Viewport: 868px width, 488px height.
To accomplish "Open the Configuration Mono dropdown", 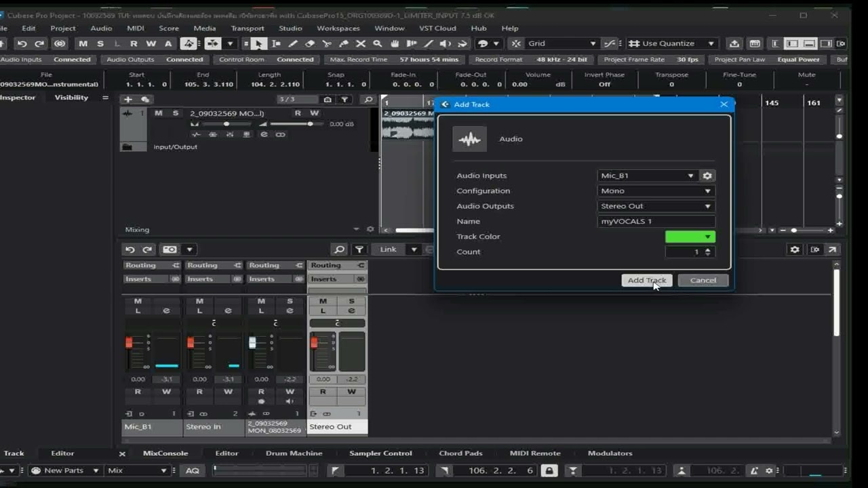I will [656, 191].
